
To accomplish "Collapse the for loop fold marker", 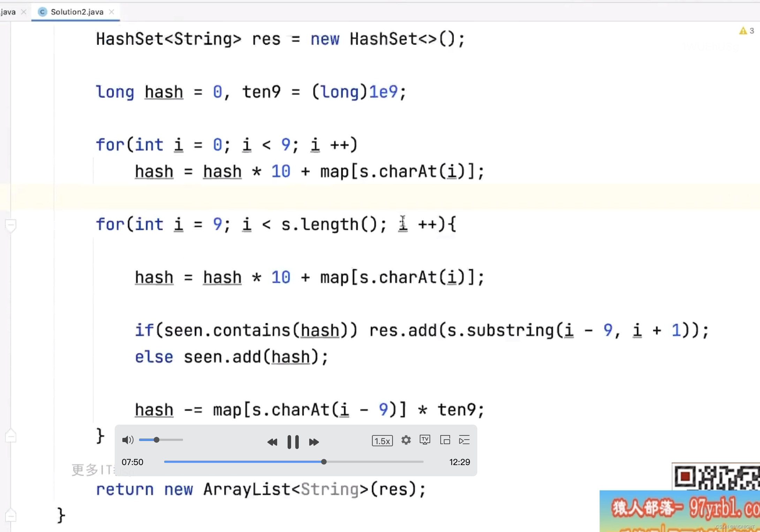I will point(11,225).
